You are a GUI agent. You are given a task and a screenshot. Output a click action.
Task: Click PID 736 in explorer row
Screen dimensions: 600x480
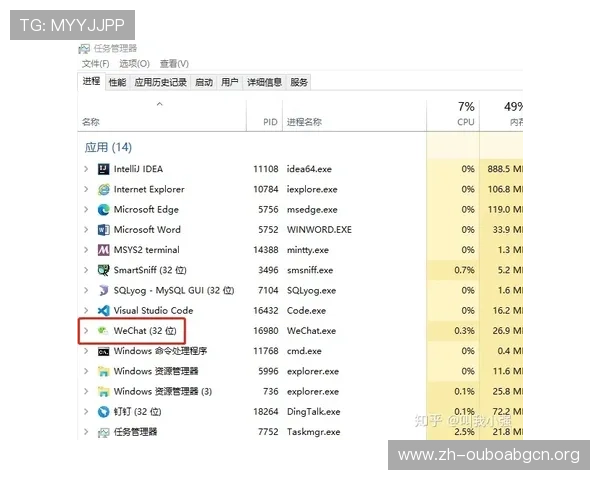271,392
